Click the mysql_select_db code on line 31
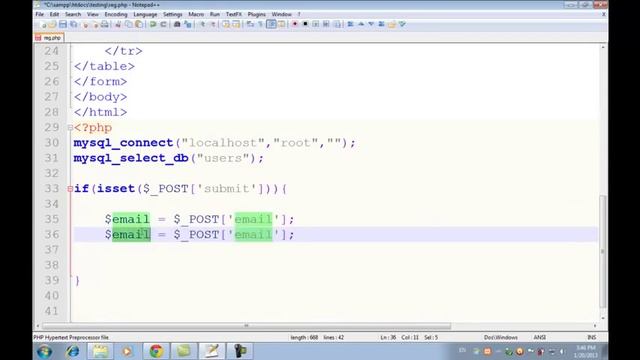 131,158
